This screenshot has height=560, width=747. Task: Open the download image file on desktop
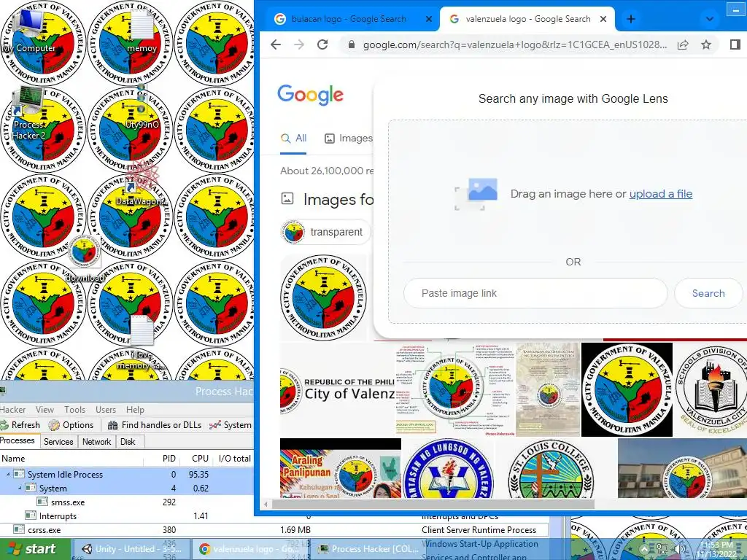85,260
